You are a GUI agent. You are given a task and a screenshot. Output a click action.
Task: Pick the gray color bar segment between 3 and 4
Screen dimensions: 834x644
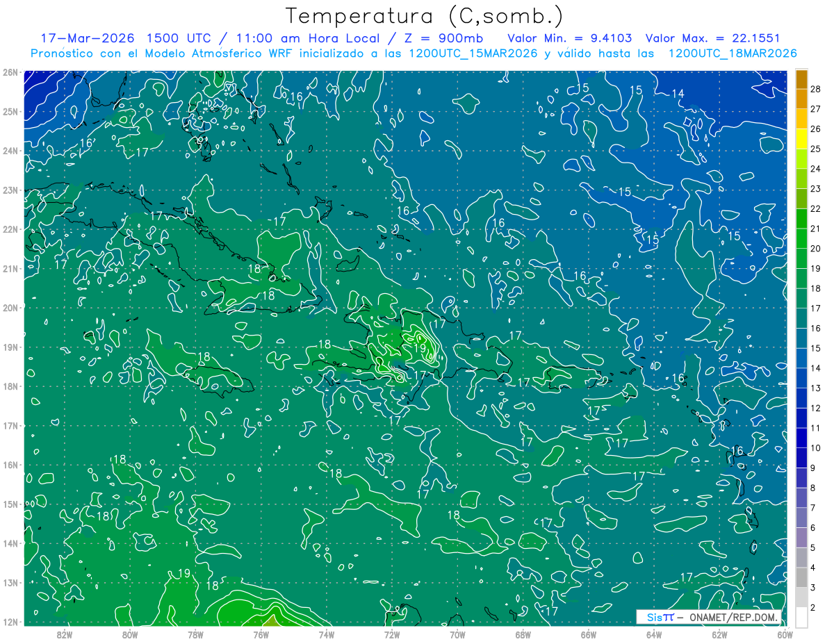[801, 577]
